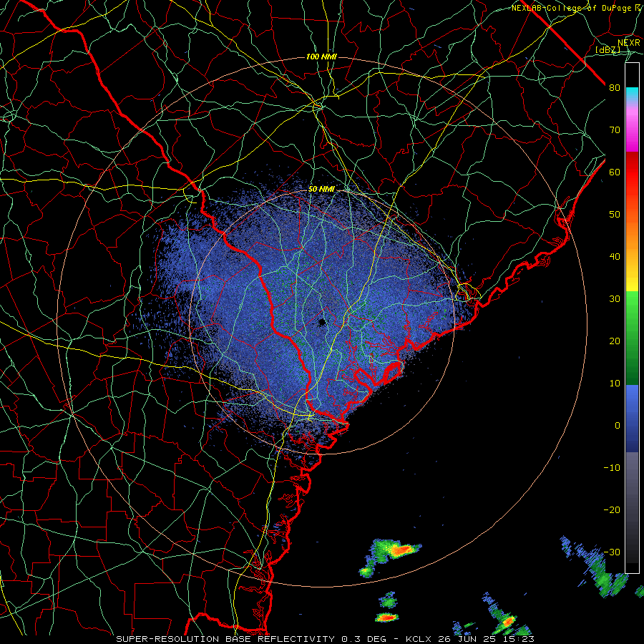644x644 pixels.
Task: Click the 20 value on the dBZ scale
Action: click(x=615, y=341)
